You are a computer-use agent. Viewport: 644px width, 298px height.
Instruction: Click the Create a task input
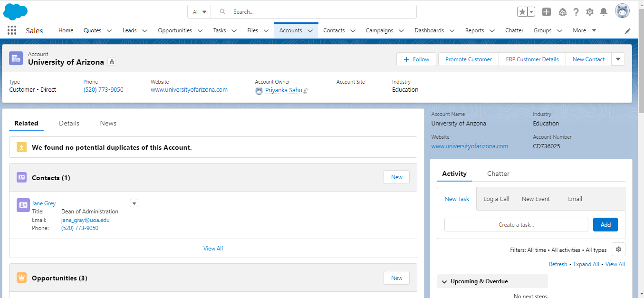[516, 225]
